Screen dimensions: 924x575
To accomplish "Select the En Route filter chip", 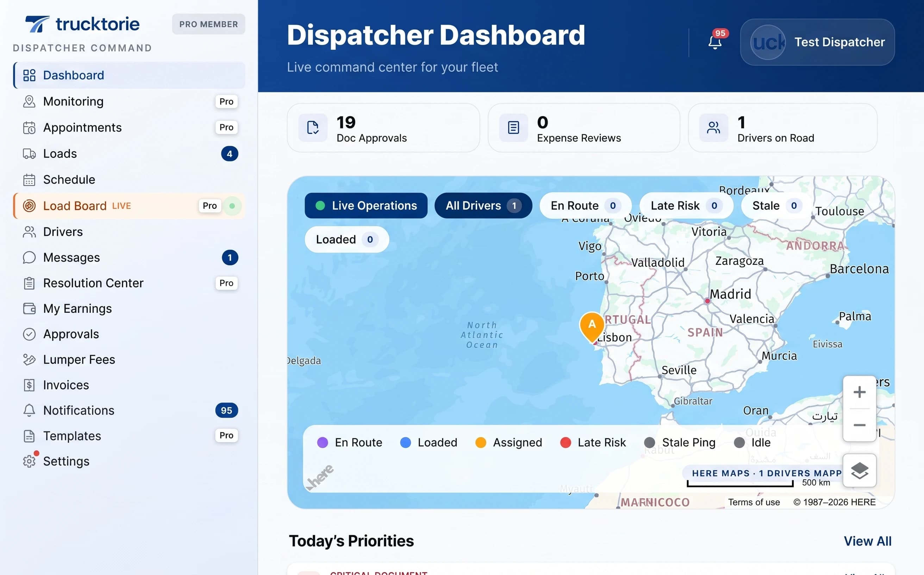I will tap(585, 206).
